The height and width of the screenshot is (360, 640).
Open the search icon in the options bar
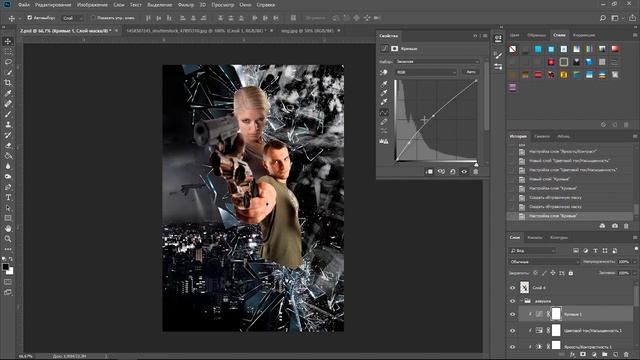coord(603,18)
